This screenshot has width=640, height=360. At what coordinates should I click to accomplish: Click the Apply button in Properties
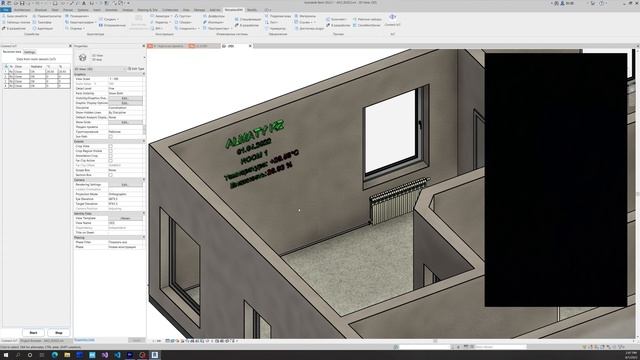click(136, 340)
